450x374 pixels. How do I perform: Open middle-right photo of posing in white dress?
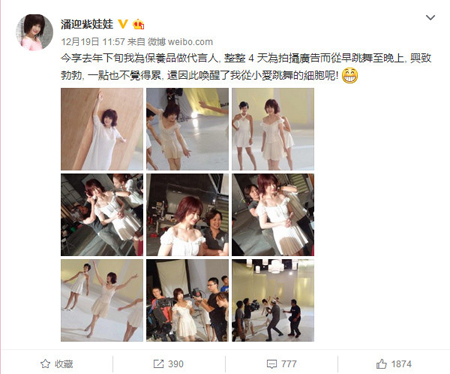pos(273,215)
